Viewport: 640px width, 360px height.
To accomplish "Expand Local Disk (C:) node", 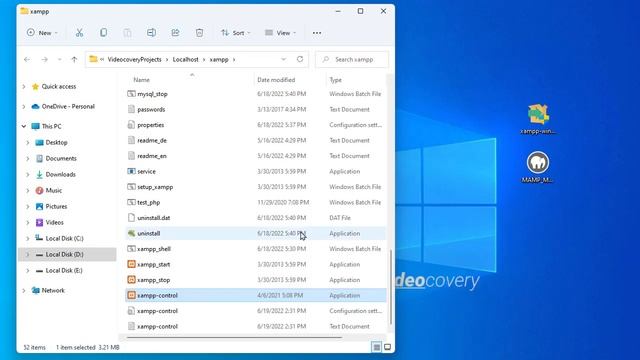I will (x=28, y=238).
